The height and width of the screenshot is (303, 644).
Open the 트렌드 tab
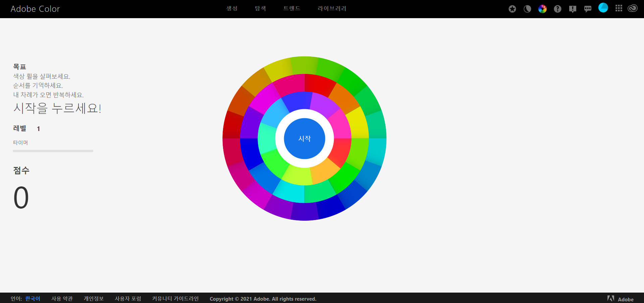tap(292, 8)
